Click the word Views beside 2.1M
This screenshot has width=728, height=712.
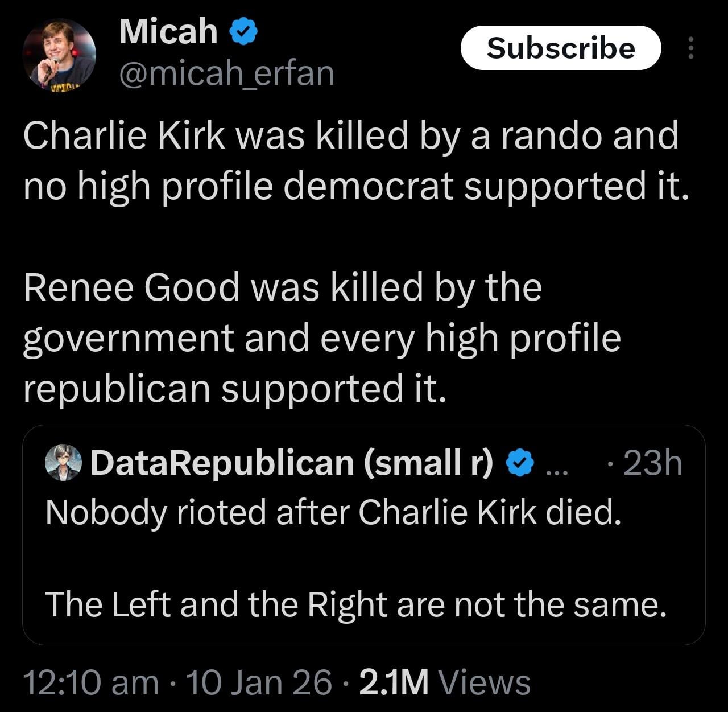point(485,681)
